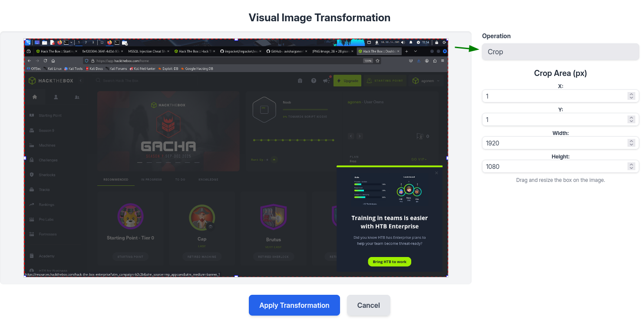
Task: Close the HTB Enterprise popup with X
Action: coord(436,173)
